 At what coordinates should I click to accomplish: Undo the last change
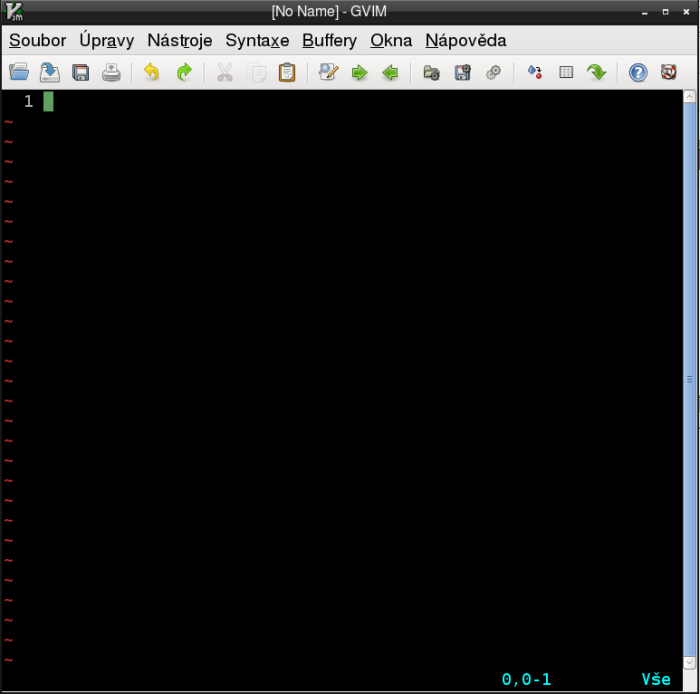pos(152,72)
